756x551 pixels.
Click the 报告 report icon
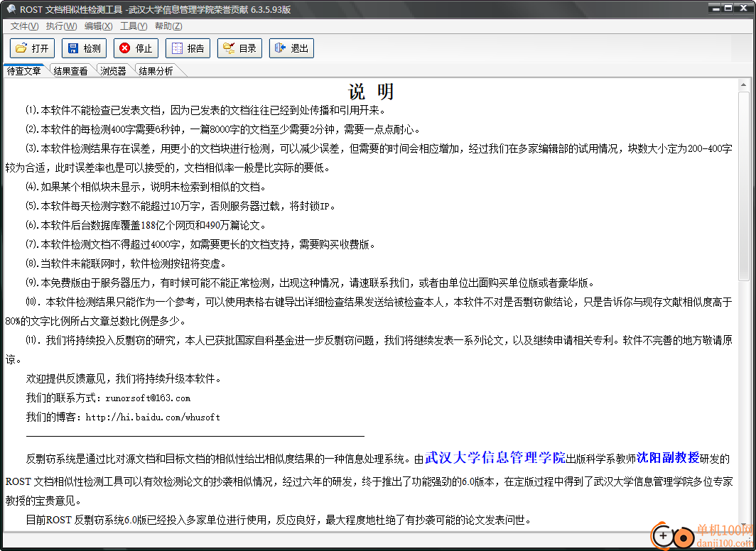point(177,48)
